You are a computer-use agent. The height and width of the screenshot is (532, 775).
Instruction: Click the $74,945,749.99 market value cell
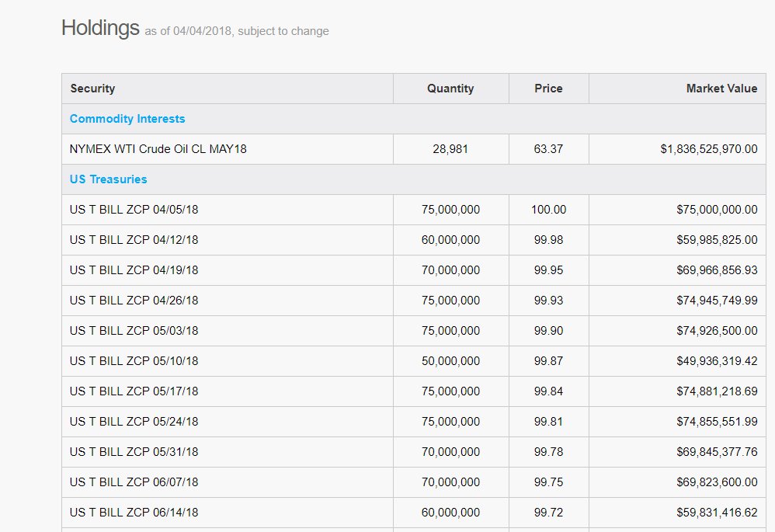pyautogui.click(x=718, y=301)
